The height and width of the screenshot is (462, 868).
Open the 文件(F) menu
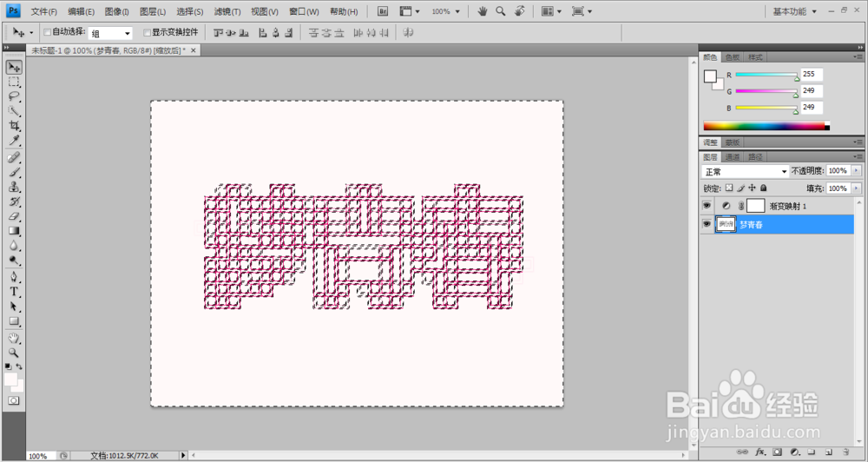(x=43, y=11)
